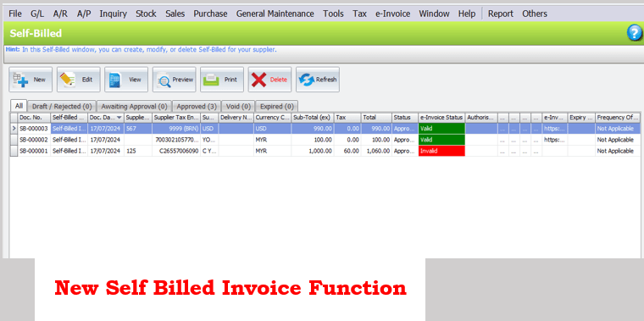Viewport: 644px width, 321px height.
Task: Switch to the Draft / Rejected tab
Action: click(62, 107)
